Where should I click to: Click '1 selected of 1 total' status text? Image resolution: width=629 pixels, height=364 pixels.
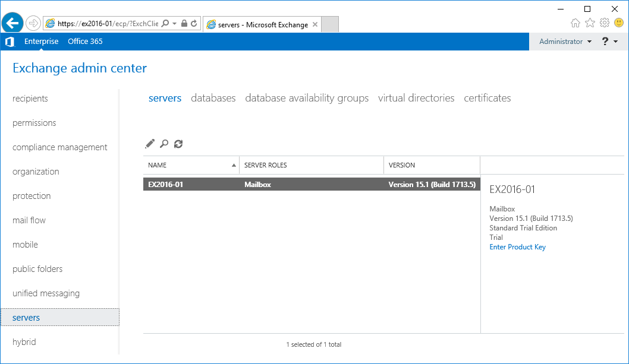pos(314,344)
